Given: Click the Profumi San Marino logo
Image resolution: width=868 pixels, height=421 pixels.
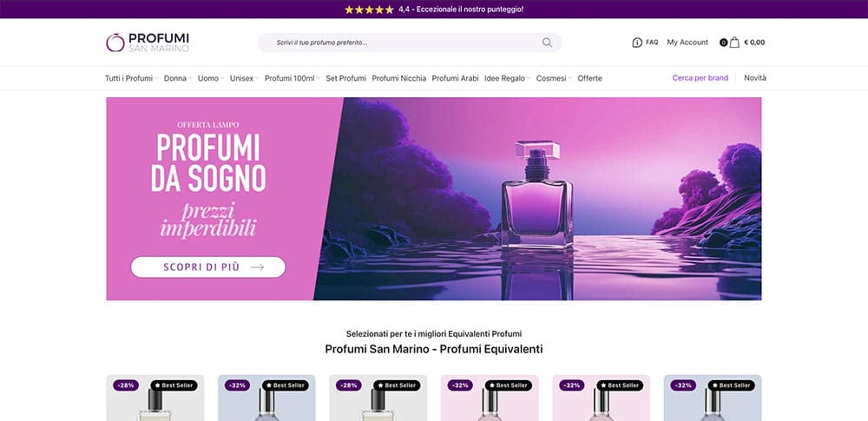Looking at the screenshot, I should click(148, 42).
